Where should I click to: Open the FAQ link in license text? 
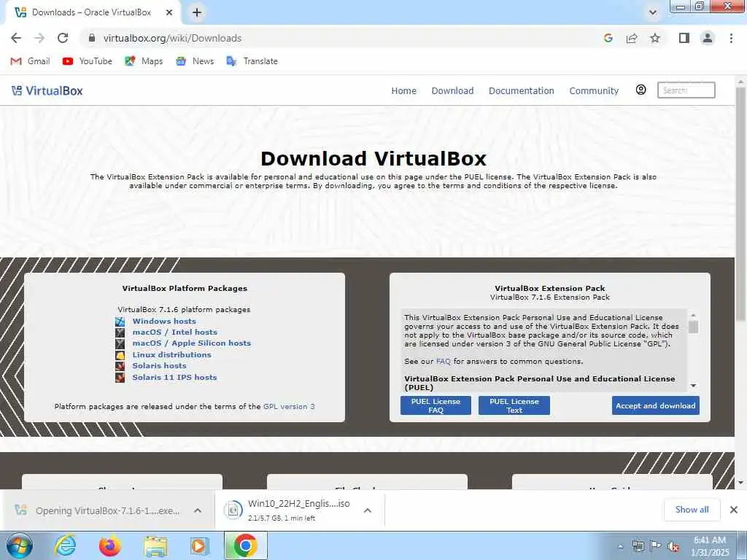443,362
